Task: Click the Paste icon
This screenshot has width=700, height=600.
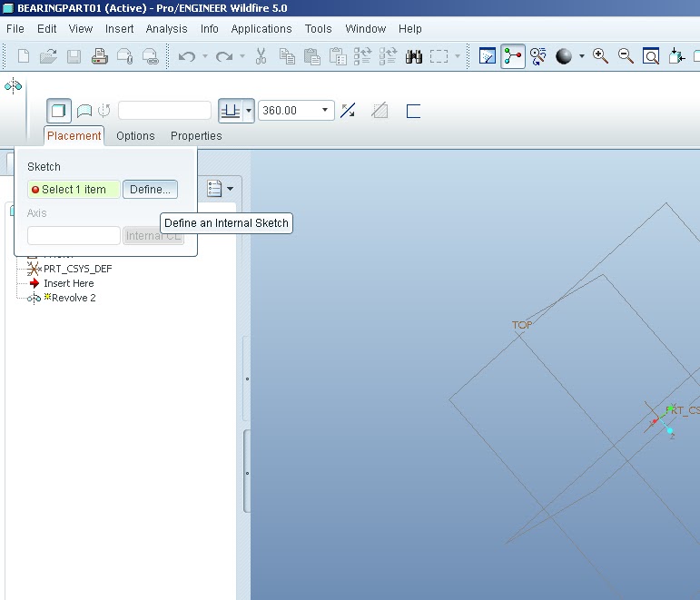Action: 311,56
